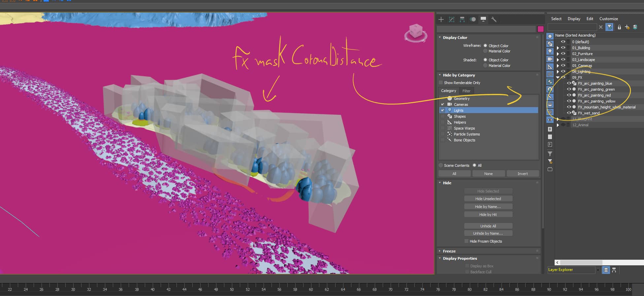The width and height of the screenshot is (644, 296).
Task: Click the Unhide All button
Action: 488,226
